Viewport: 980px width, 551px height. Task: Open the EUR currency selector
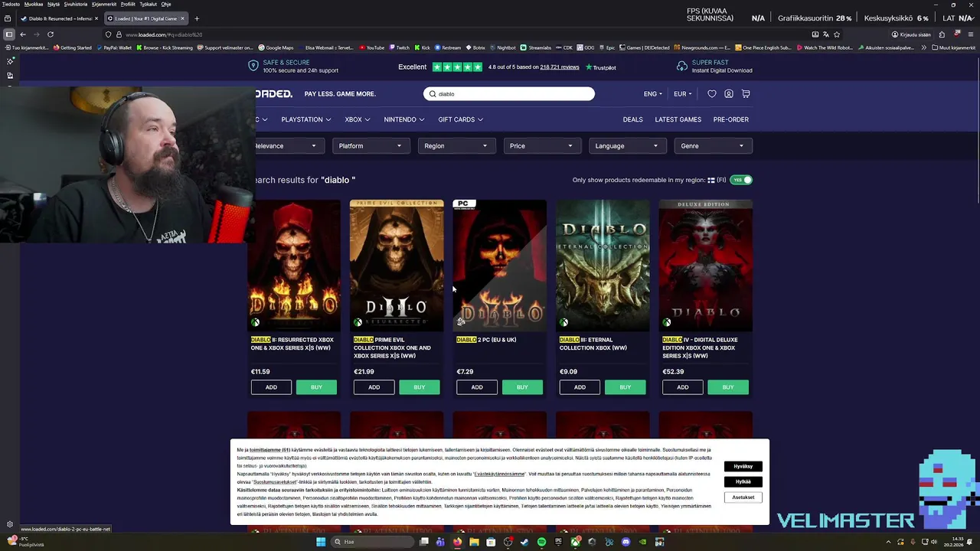pos(683,94)
